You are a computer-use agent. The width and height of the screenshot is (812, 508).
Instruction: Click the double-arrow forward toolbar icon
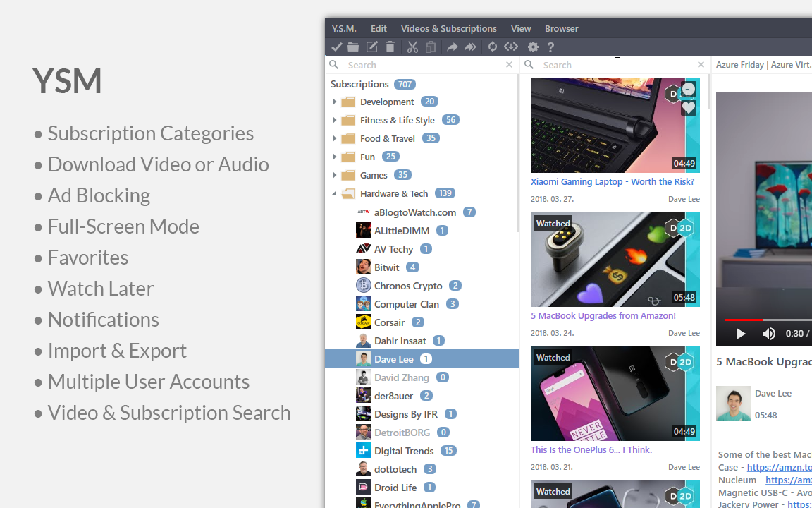[x=470, y=47]
